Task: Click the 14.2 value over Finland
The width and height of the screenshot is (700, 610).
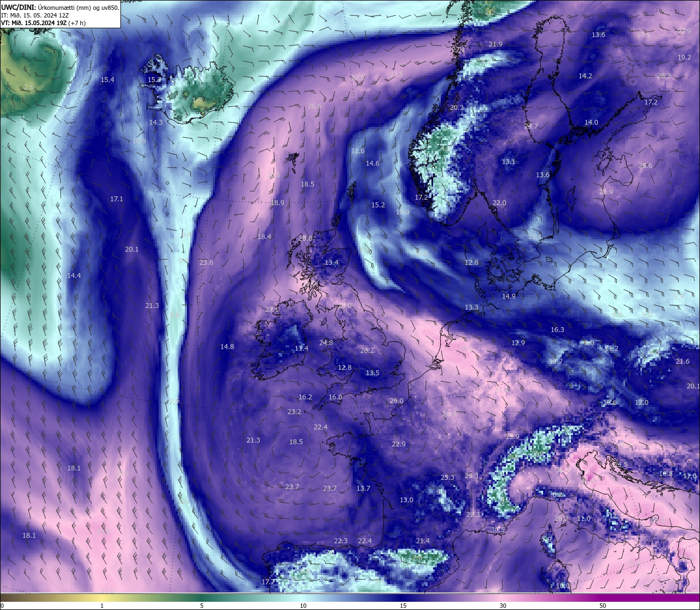Action: pos(585,76)
